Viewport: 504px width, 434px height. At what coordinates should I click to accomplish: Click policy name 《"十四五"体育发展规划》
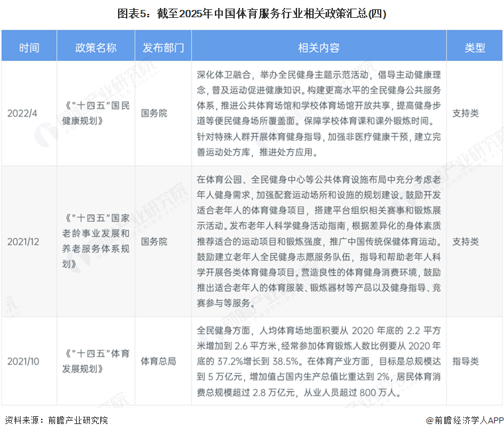95,361
